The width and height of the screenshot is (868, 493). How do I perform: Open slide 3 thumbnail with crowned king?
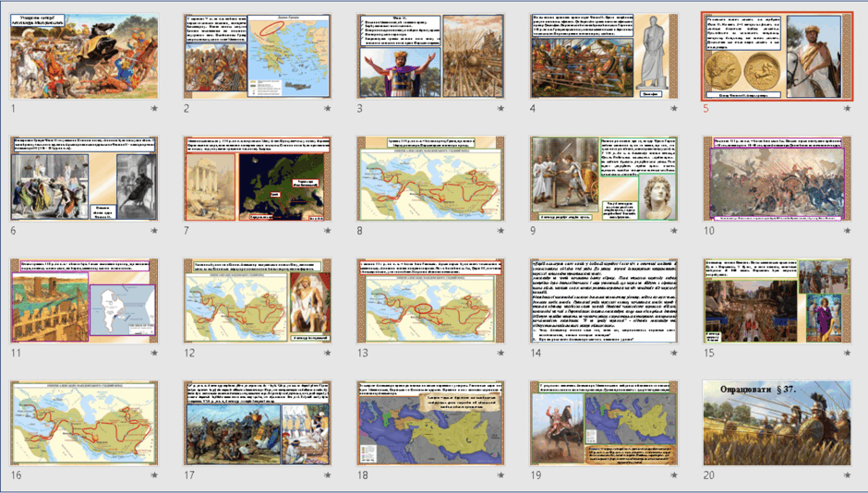[x=430, y=56]
